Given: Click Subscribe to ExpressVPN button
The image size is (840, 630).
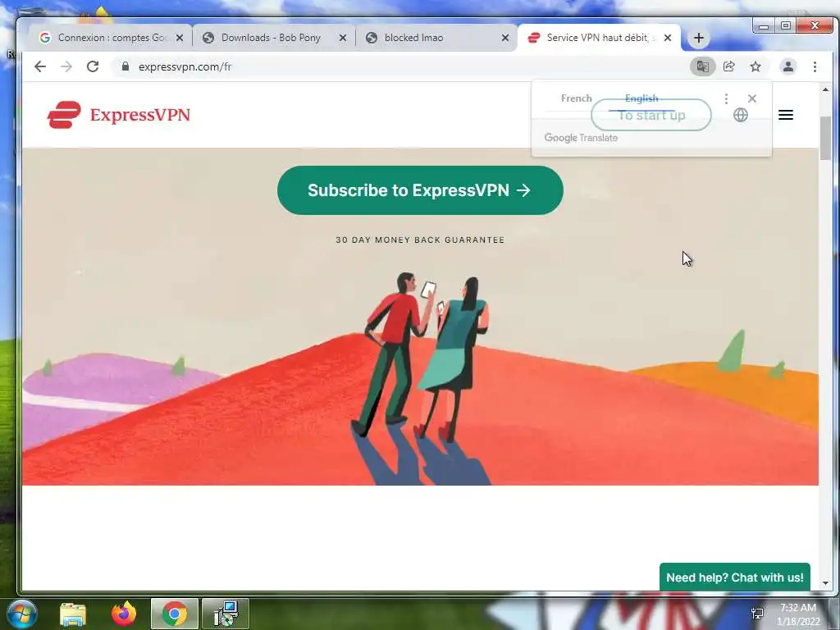Looking at the screenshot, I should pos(420,190).
